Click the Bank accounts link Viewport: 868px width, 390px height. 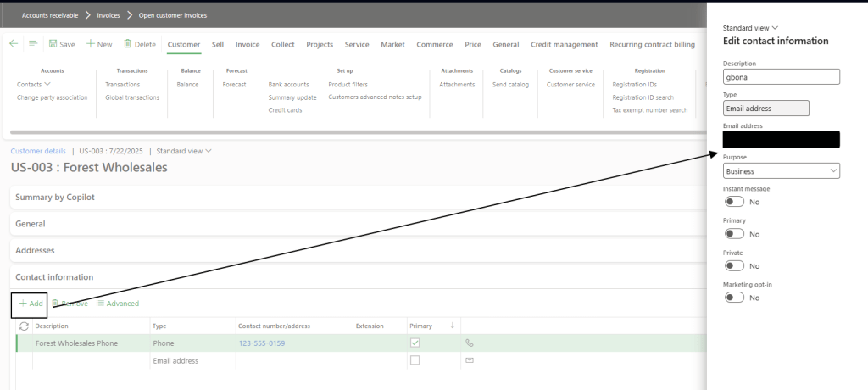(x=288, y=85)
